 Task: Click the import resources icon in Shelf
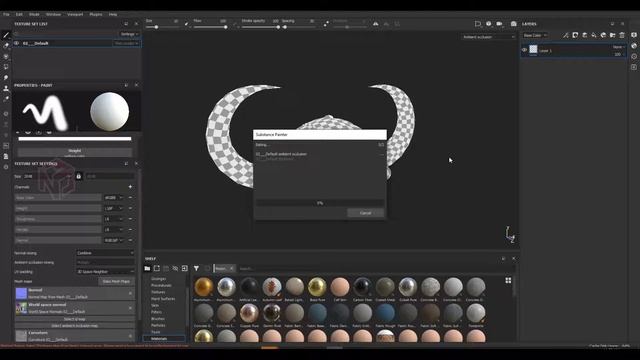click(184, 268)
